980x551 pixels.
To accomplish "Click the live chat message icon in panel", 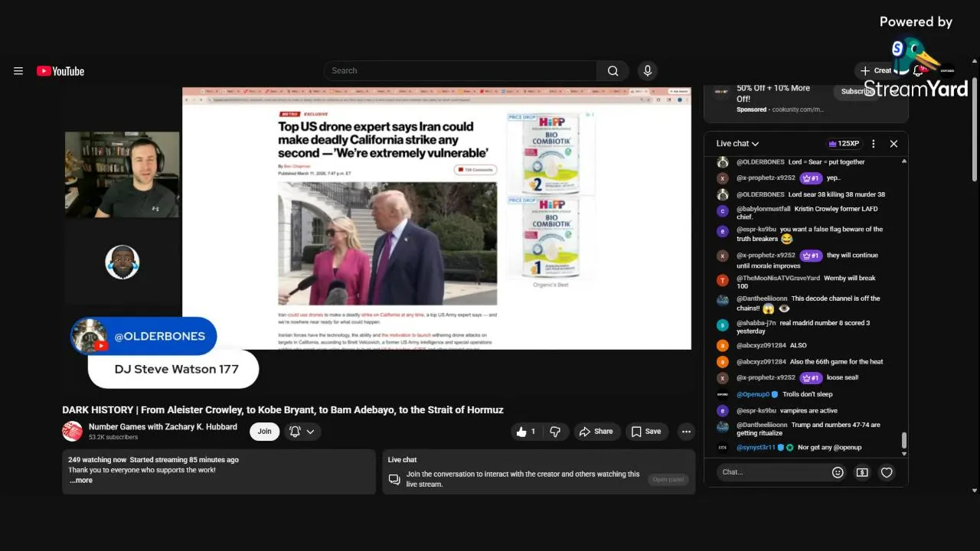I will [x=394, y=479].
